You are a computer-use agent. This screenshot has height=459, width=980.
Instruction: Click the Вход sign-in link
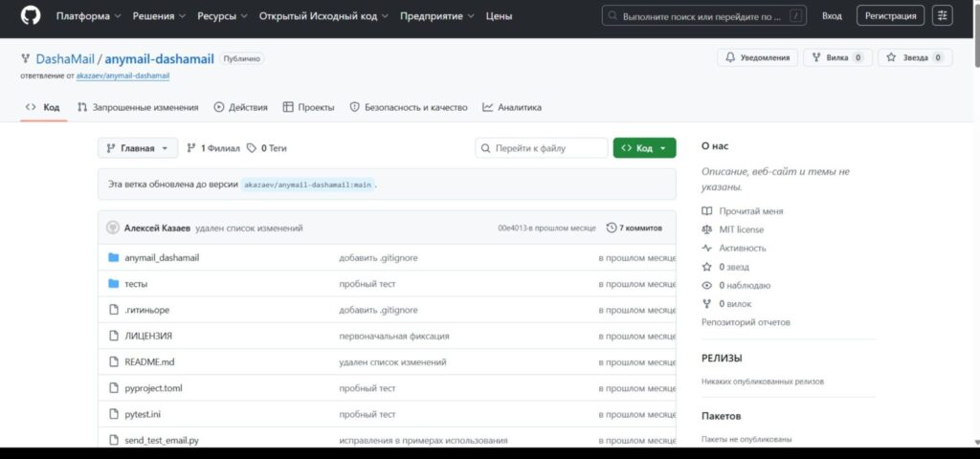pos(832,16)
